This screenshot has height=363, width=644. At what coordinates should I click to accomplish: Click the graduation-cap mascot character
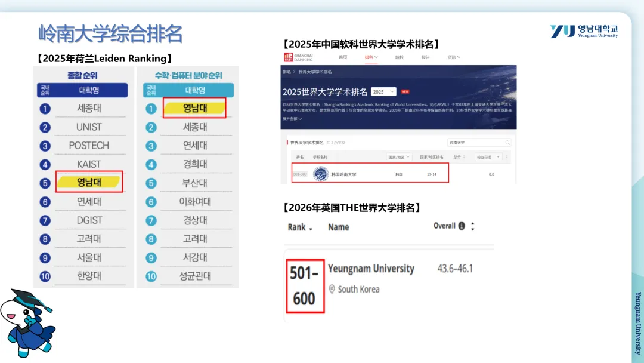(28, 322)
